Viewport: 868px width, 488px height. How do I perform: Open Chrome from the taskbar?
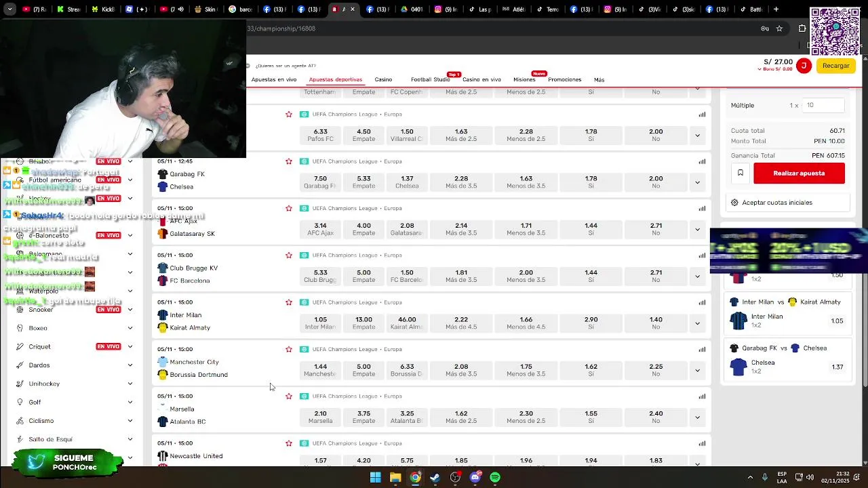(415, 477)
